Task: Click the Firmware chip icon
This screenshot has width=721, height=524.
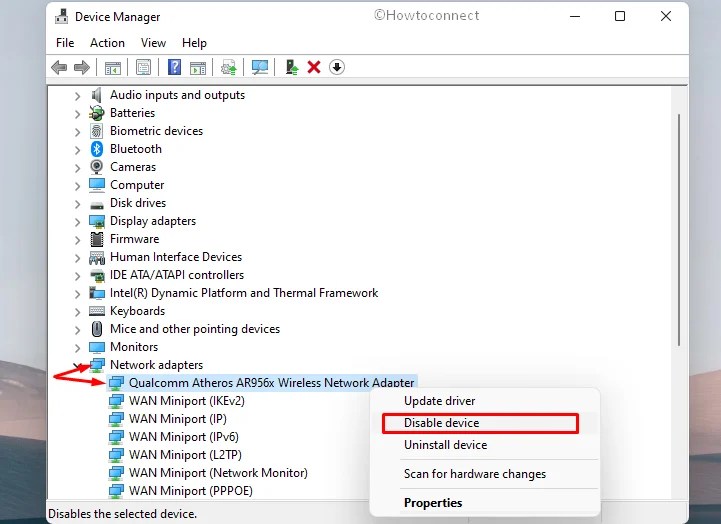Action: click(x=97, y=239)
